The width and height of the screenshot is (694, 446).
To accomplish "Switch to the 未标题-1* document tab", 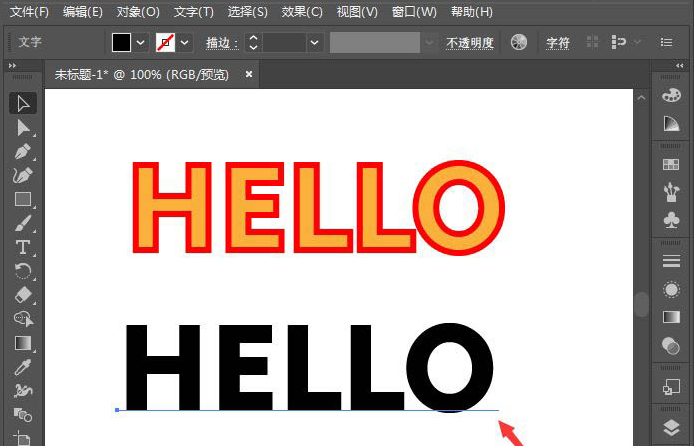I will (x=142, y=74).
